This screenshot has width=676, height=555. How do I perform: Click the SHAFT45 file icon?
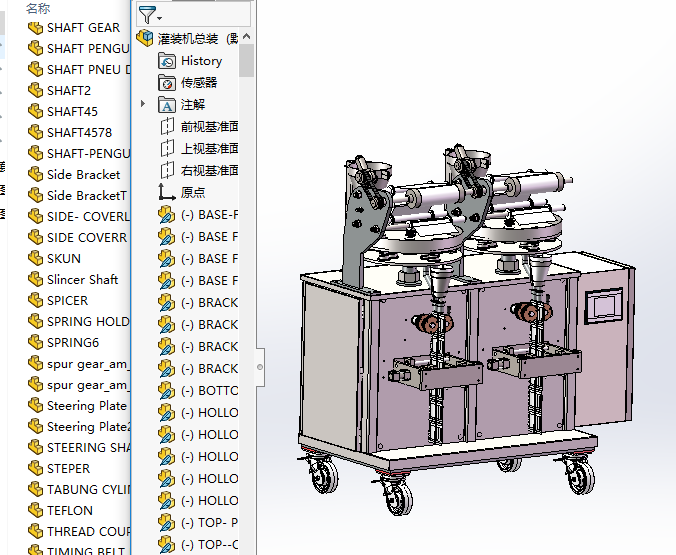tap(35, 112)
